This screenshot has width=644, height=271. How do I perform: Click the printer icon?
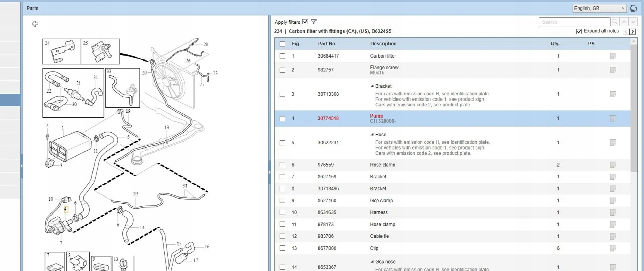633,8
